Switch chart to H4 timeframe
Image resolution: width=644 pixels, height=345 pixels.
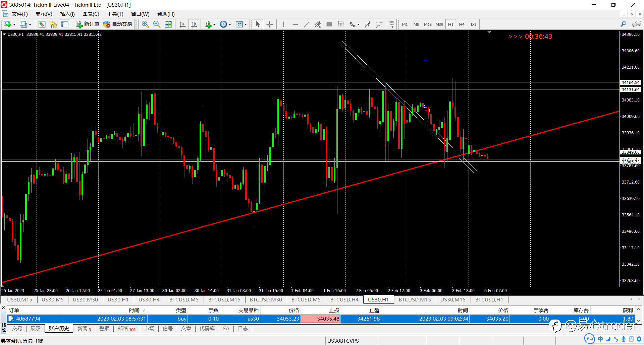coord(462,24)
